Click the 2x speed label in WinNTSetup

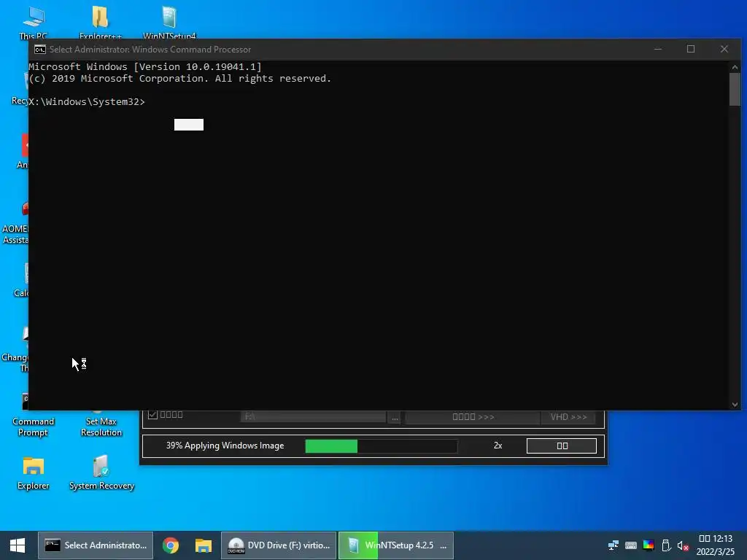click(x=498, y=446)
